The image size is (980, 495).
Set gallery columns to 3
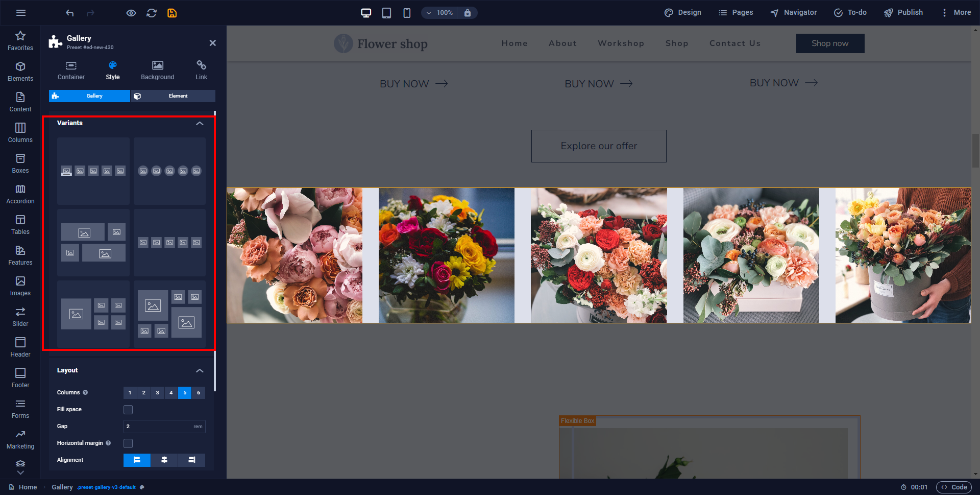tap(157, 393)
